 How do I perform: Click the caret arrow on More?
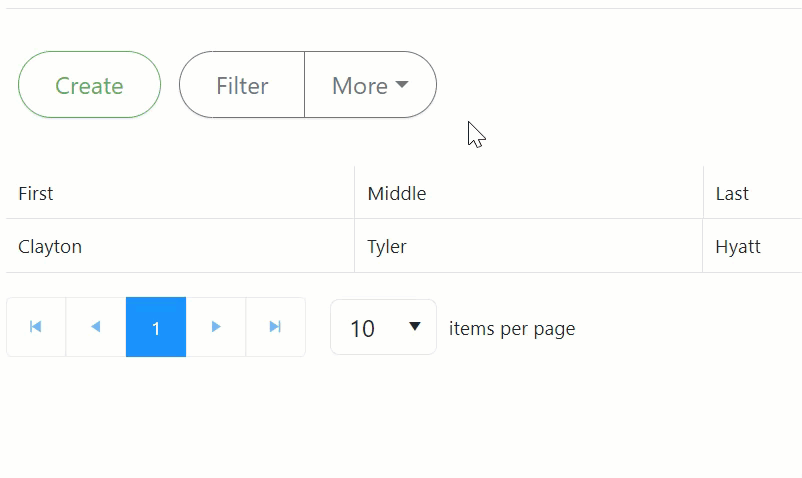click(x=402, y=85)
